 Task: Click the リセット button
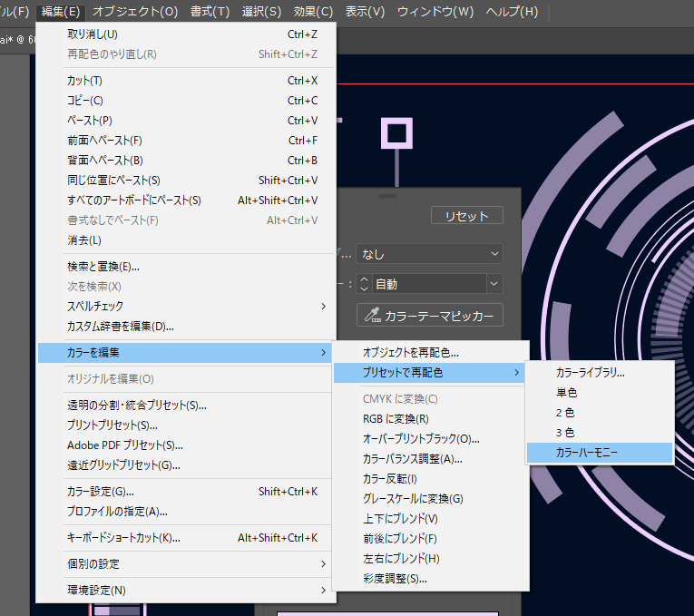tap(467, 216)
